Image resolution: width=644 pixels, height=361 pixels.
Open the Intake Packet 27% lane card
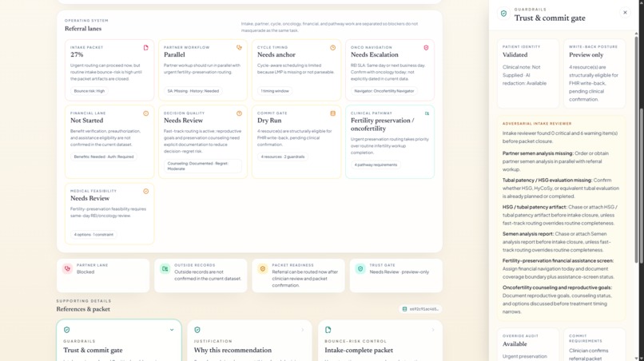109,70
